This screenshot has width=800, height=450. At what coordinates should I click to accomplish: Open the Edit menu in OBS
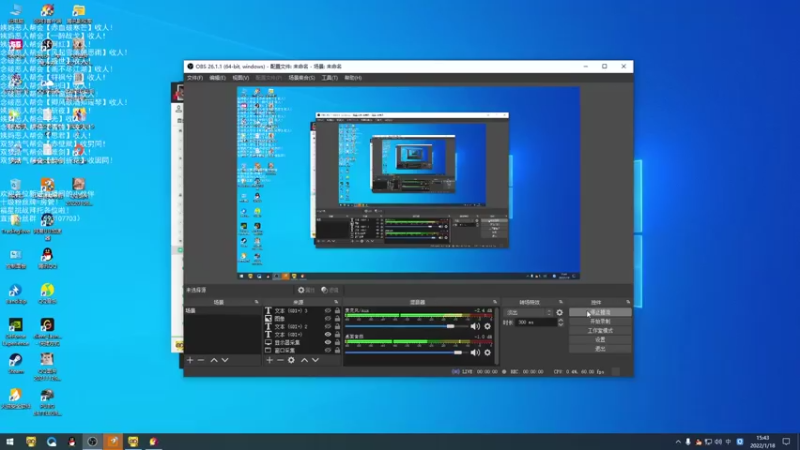(x=217, y=78)
